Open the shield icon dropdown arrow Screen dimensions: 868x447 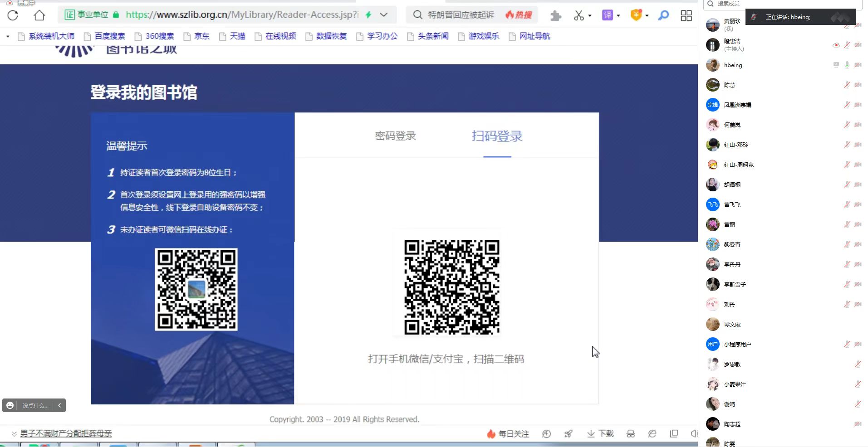[x=647, y=16]
